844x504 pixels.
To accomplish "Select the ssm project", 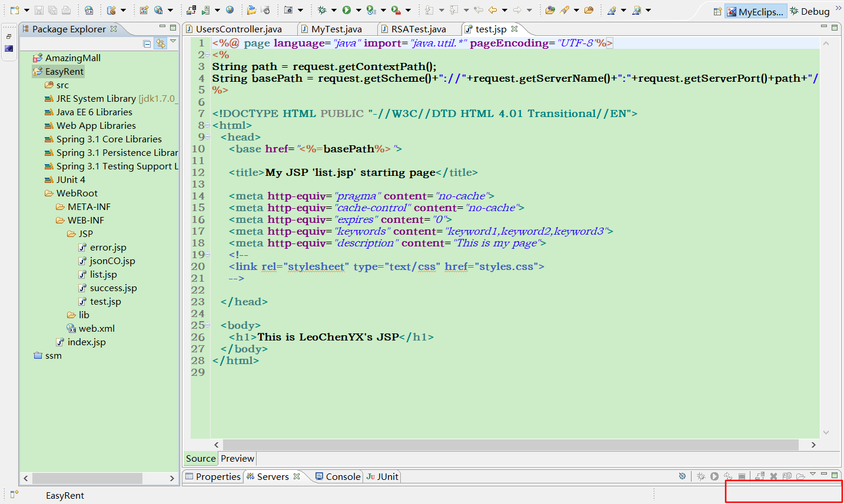I will 48,355.
